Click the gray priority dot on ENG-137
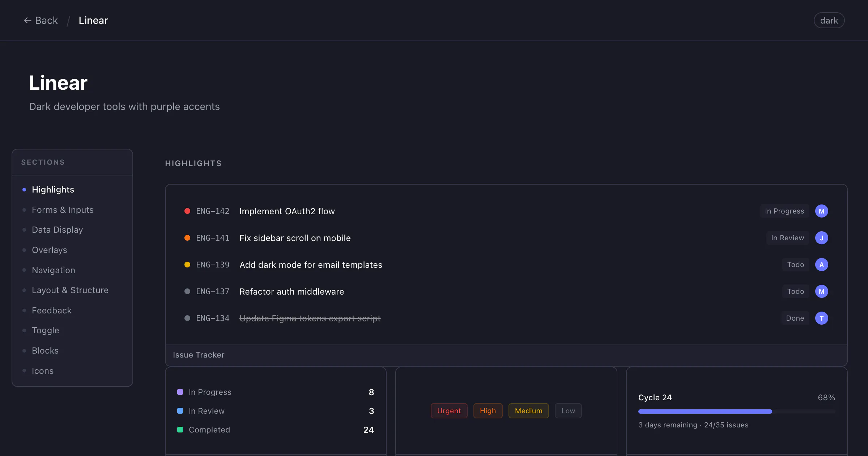 click(x=187, y=291)
